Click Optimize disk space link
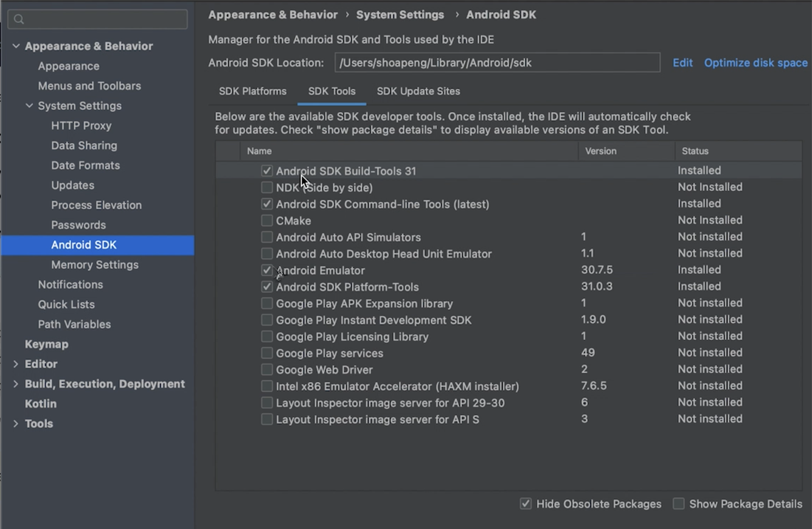 click(756, 63)
